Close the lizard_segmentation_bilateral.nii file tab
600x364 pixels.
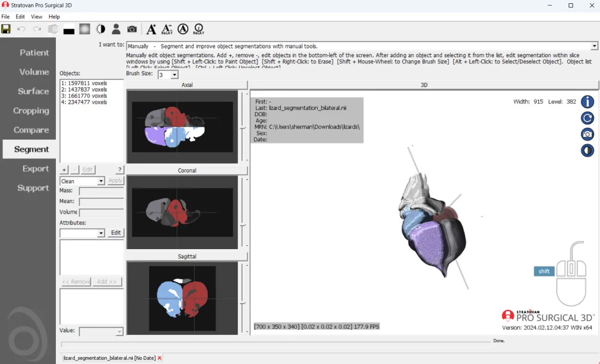(160, 358)
